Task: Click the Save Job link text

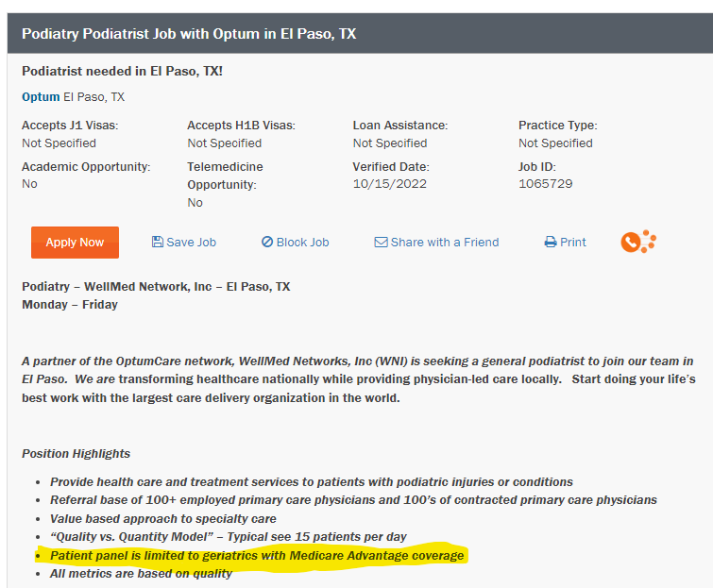Action: [x=191, y=243]
